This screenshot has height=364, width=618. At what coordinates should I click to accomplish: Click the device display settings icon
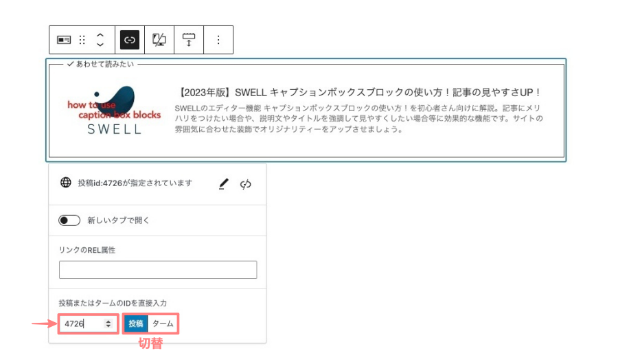pyautogui.click(x=159, y=40)
